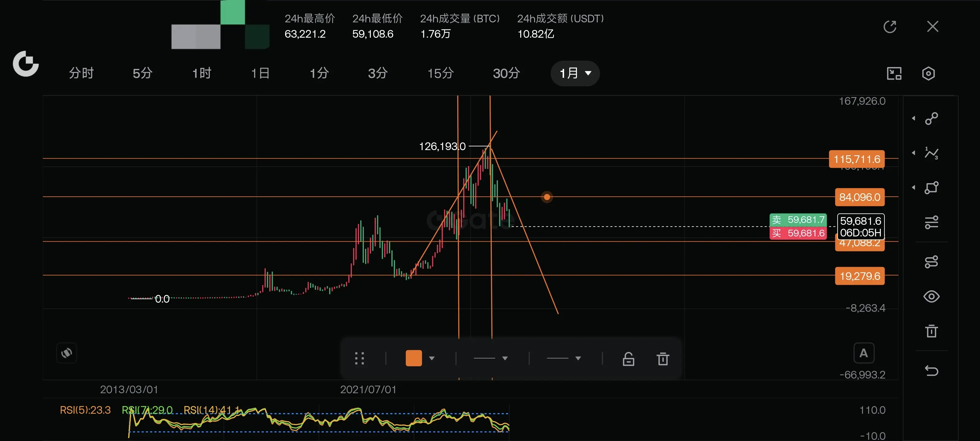The height and width of the screenshot is (441, 980).
Task: Open the line style dropdown
Action: click(x=563, y=358)
